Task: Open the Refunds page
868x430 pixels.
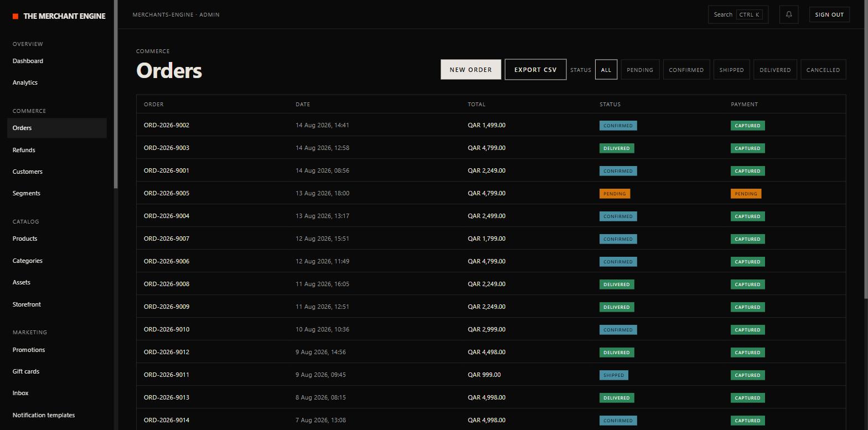Action: (x=56, y=150)
